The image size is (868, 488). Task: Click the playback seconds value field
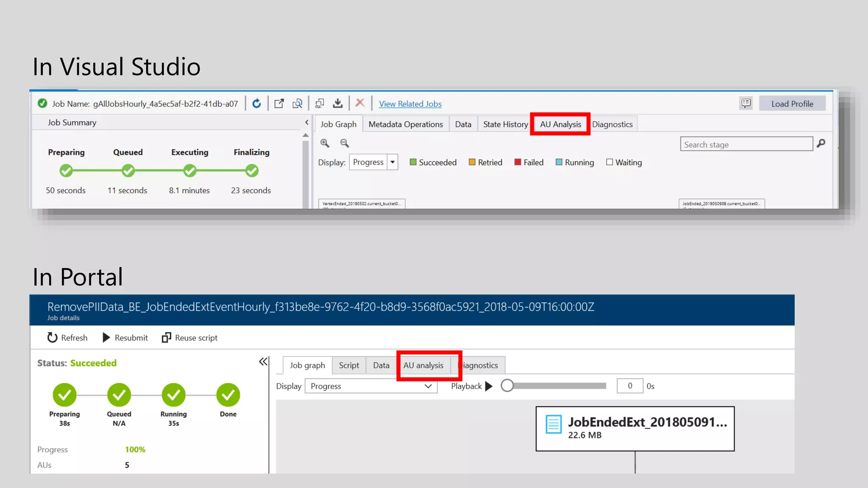(x=630, y=385)
